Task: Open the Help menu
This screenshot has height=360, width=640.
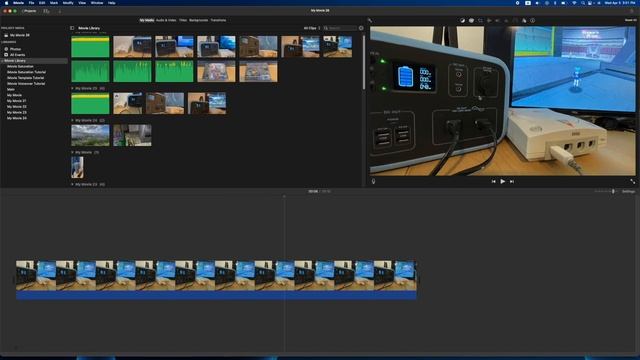Action: 111,3
